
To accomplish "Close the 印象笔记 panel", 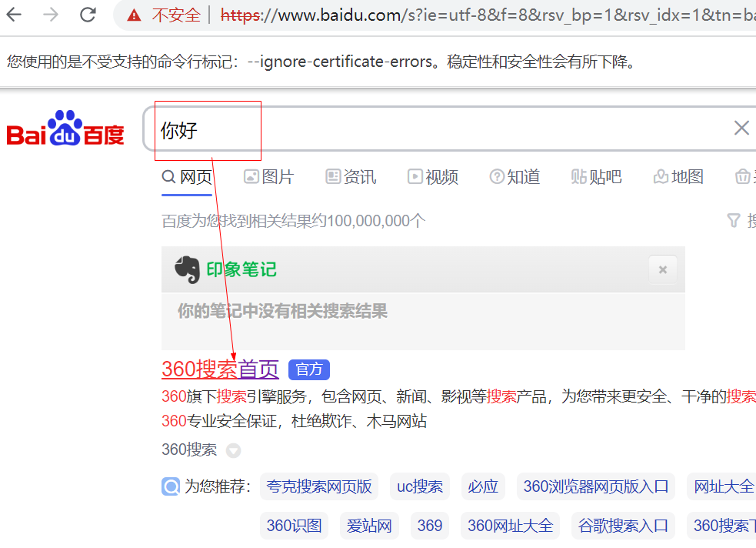I will click(x=663, y=269).
